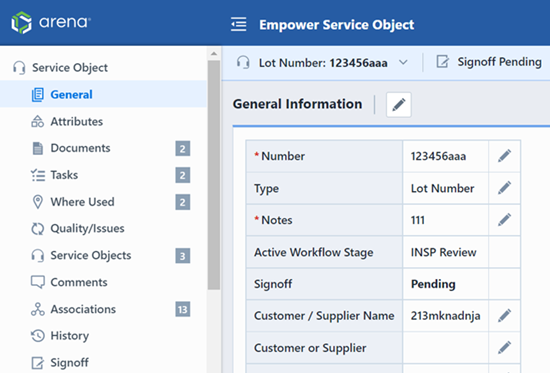Screen dimensions: 550x373
Task: Click the Service Objects headset icon
Action: pyautogui.click(x=38, y=255)
